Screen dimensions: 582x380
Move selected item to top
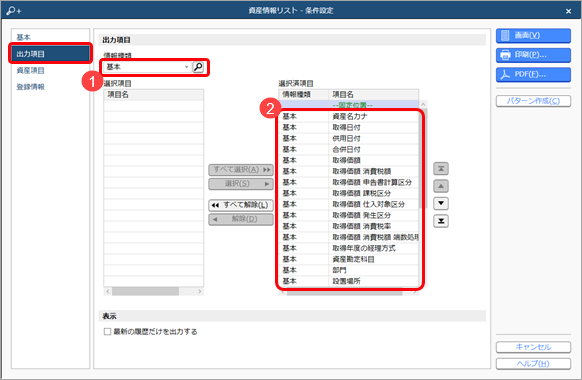pyautogui.click(x=441, y=169)
